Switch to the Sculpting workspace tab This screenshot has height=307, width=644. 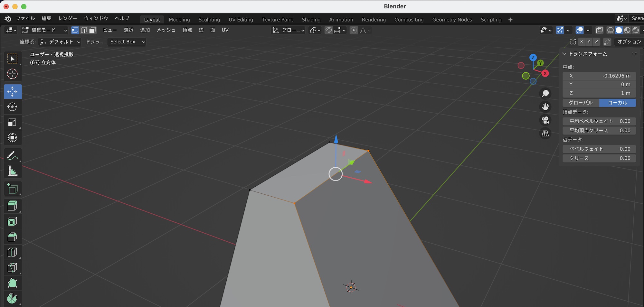pyautogui.click(x=209, y=20)
